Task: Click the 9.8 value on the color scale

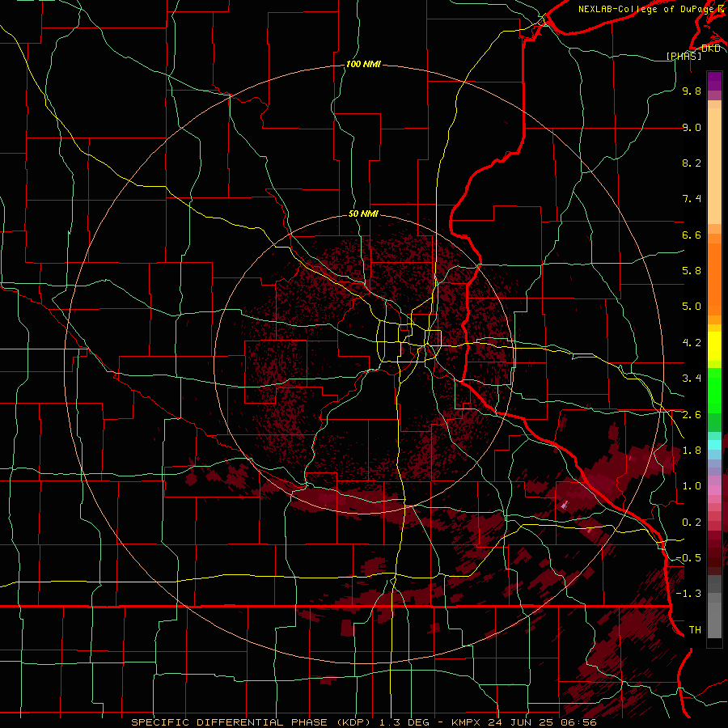Action: click(x=692, y=91)
